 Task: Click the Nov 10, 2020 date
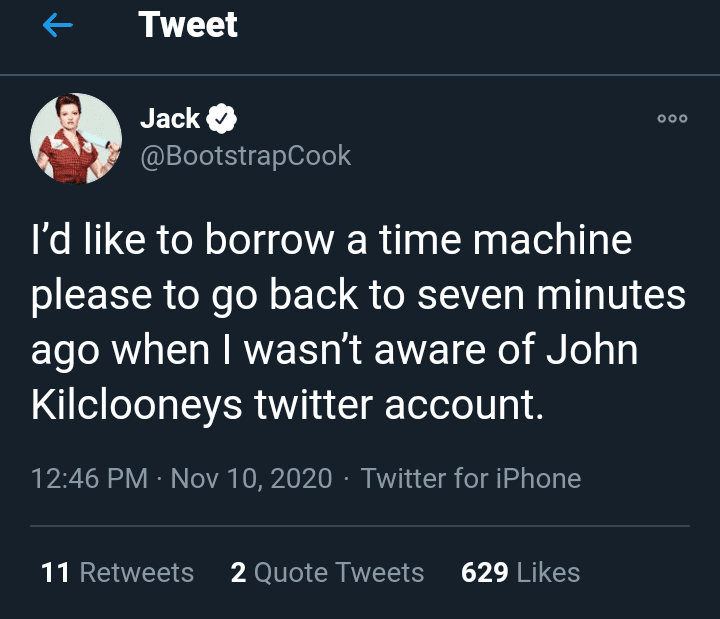point(252,478)
